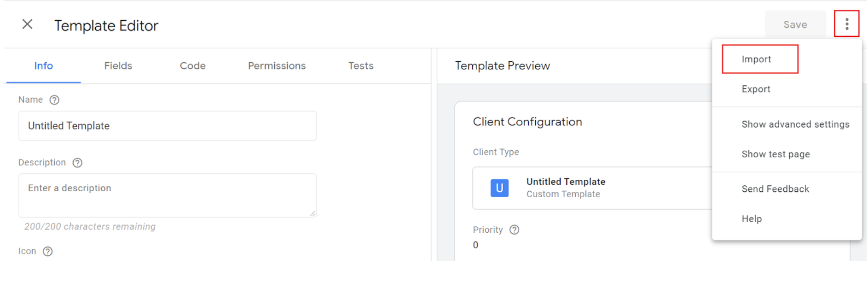Viewport: 868px width, 295px height.
Task: Go to the Code tab
Action: click(x=192, y=66)
